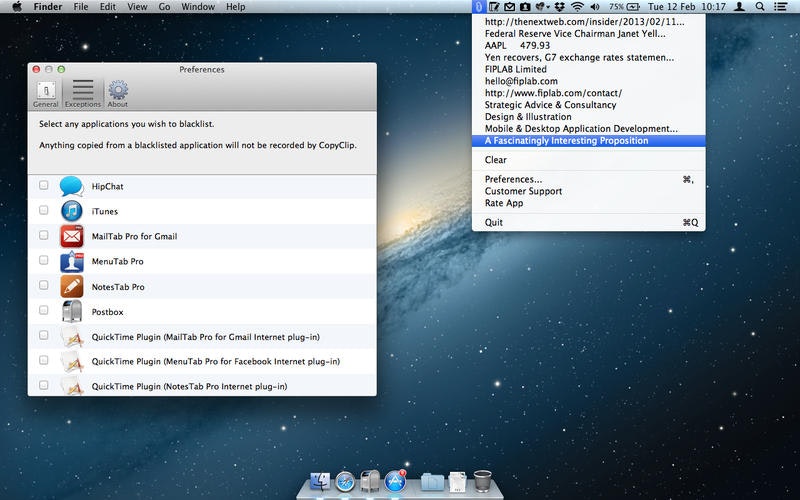Select 'Federal Reserve Vice Chairman Janet Yell...' clip
The height and width of the screenshot is (500, 800).
click(x=589, y=34)
